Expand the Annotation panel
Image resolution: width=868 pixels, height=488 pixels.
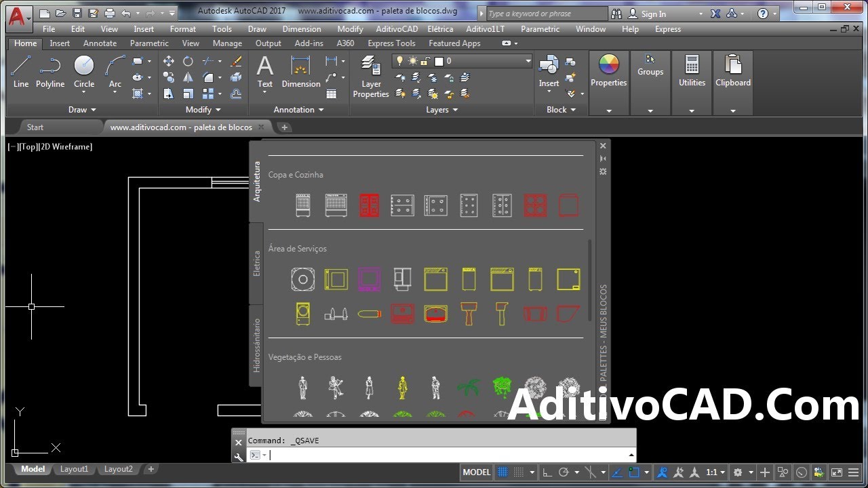[298, 110]
